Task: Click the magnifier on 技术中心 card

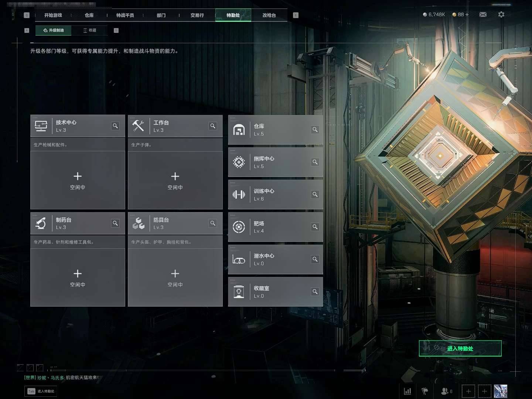Action: 115,126
